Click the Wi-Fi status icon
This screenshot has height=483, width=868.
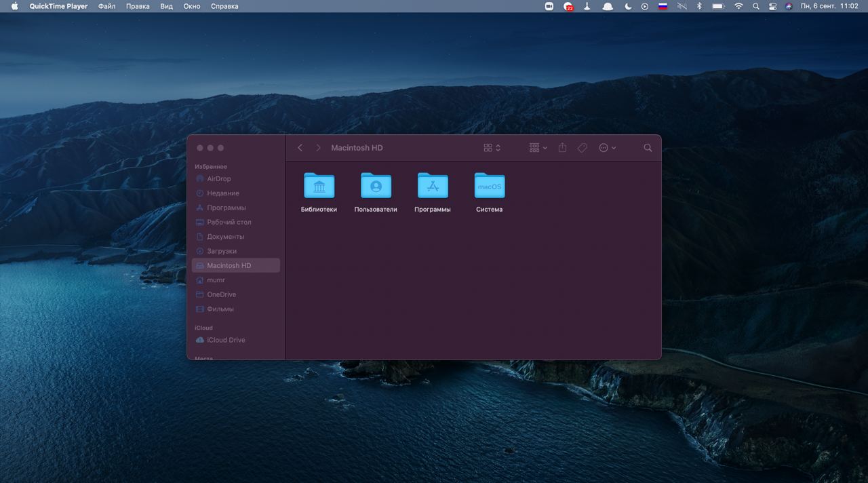pos(738,6)
